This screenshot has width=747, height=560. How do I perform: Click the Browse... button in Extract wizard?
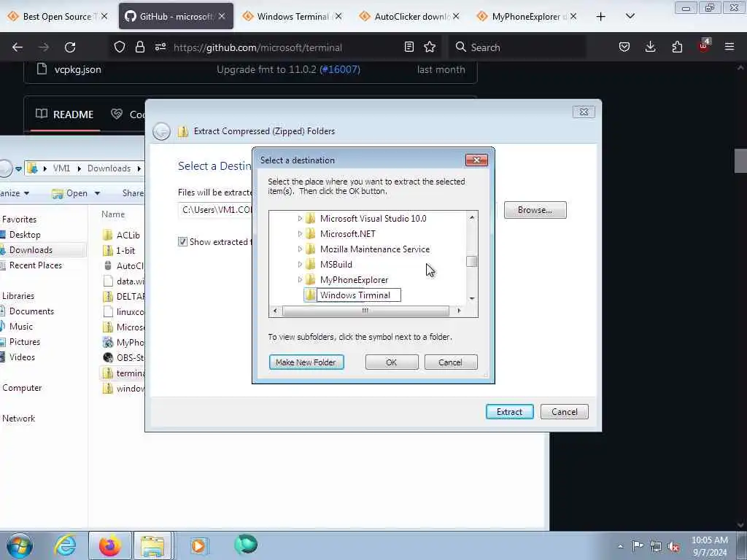(x=535, y=210)
